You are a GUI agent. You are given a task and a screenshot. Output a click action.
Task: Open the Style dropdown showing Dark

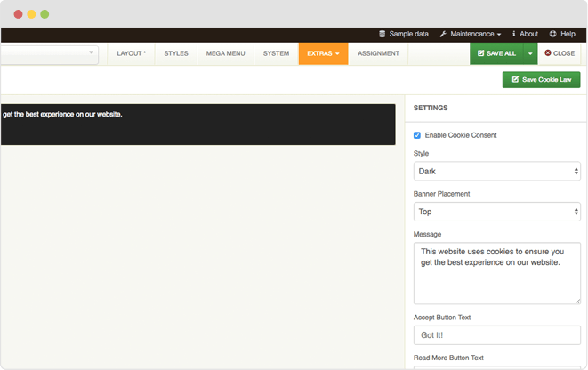[496, 171]
